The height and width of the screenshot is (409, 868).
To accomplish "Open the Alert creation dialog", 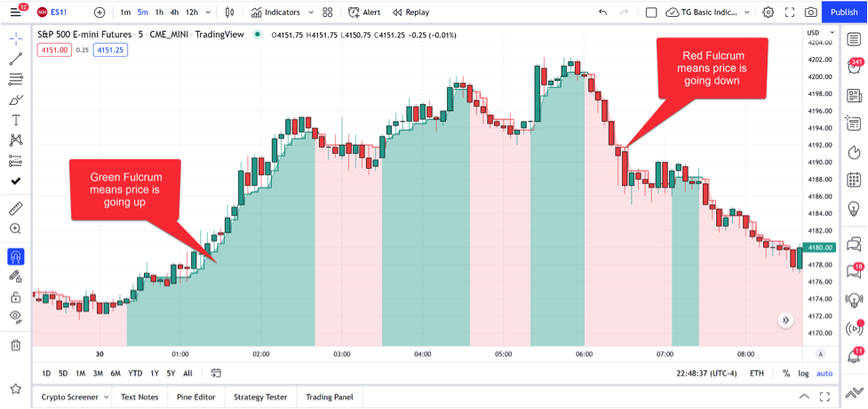I will tap(364, 12).
